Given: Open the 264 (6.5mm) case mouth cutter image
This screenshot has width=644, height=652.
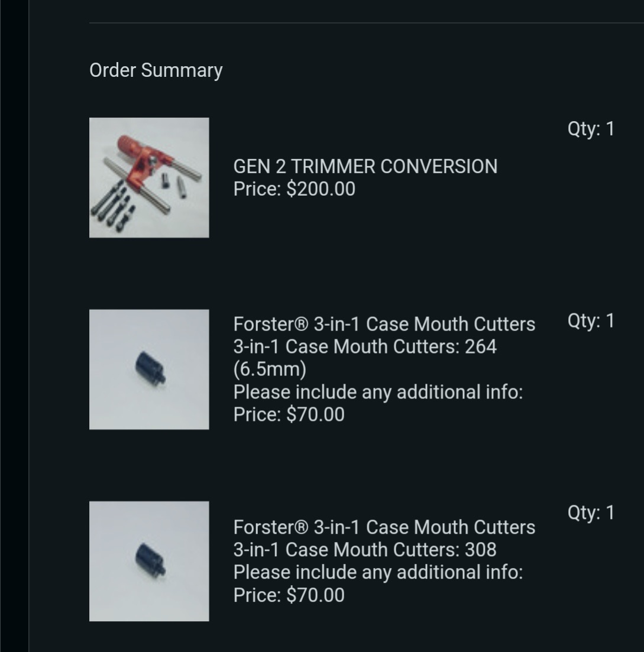Looking at the screenshot, I should pos(149,369).
